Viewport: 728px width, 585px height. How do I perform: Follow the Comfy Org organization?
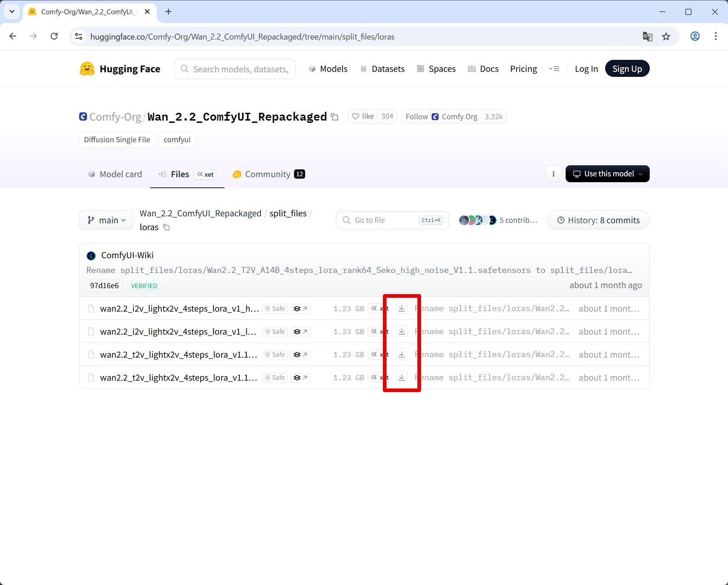[x=441, y=116]
